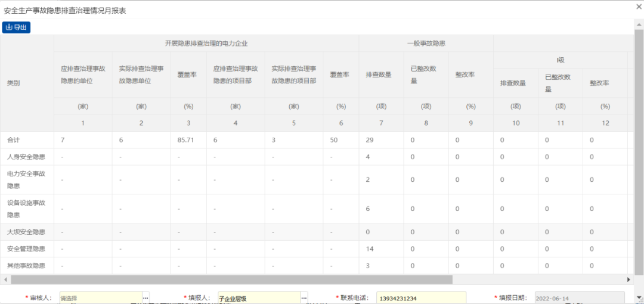Click horizontal scrollbar left arrow

[x=5, y=280]
